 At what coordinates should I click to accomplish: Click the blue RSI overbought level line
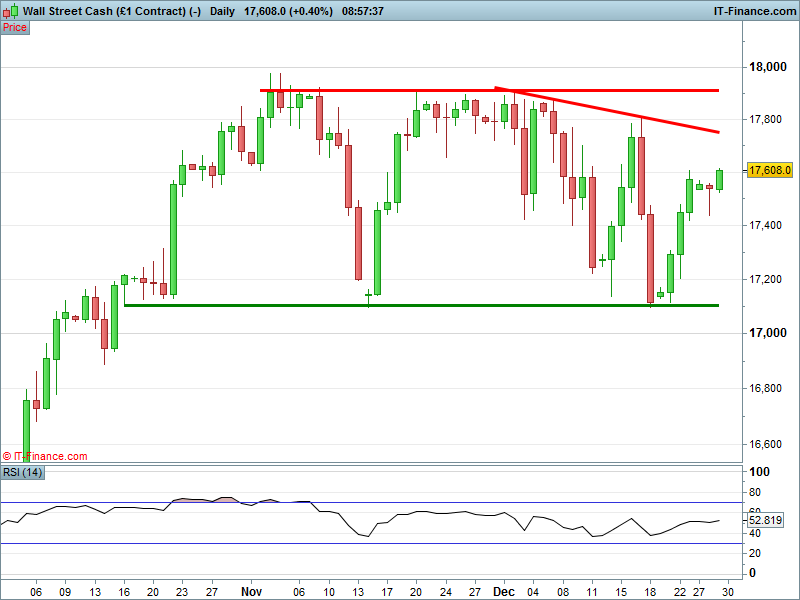click(x=400, y=502)
